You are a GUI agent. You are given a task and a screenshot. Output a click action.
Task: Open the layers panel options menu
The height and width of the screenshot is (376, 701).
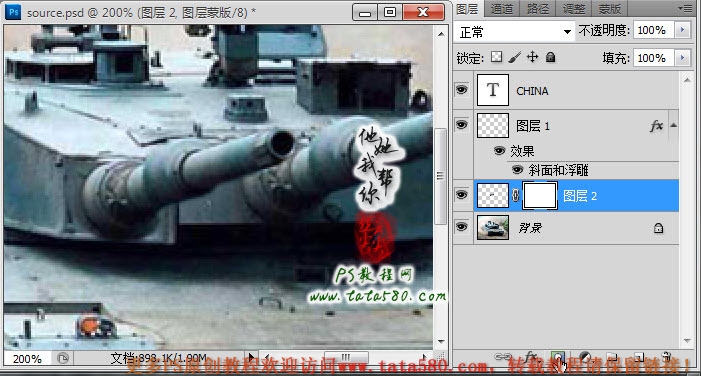685,8
